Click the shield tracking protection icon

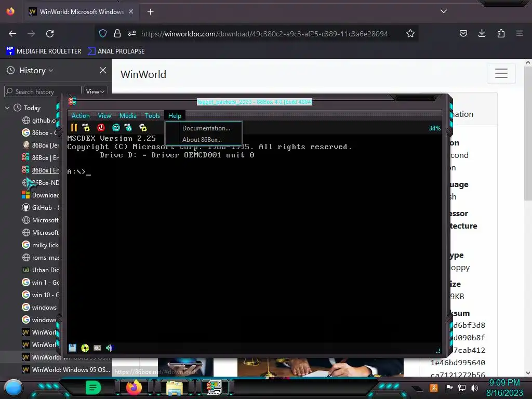click(103, 33)
